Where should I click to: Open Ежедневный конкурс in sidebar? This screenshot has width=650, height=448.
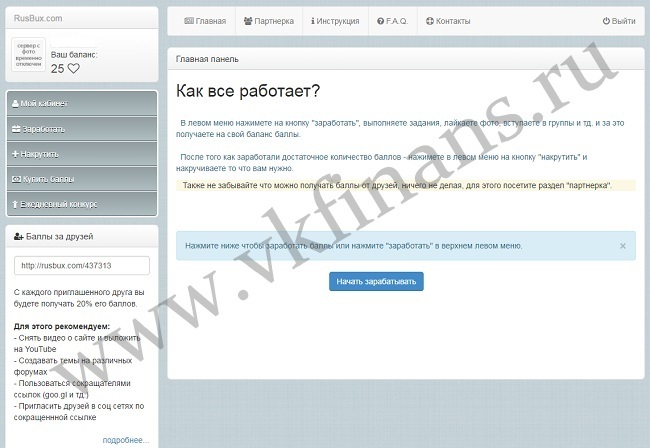coord(82,204)
